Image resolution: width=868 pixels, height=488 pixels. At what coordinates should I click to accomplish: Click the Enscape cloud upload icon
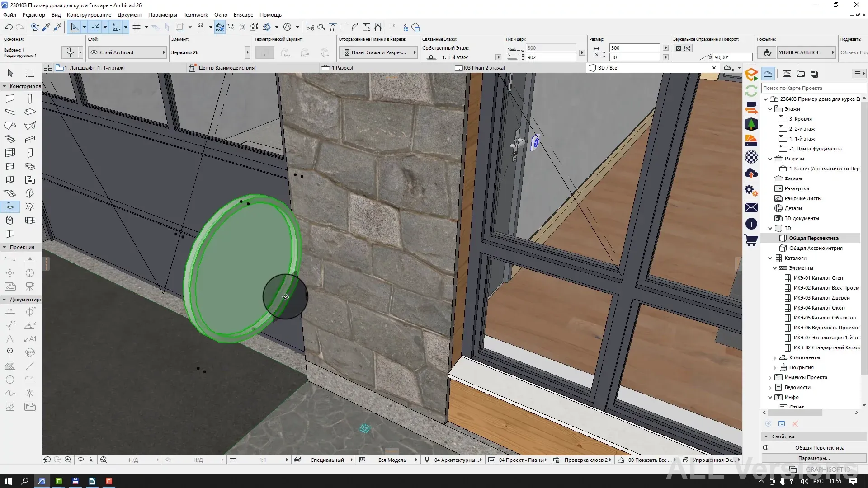[751, 174]
